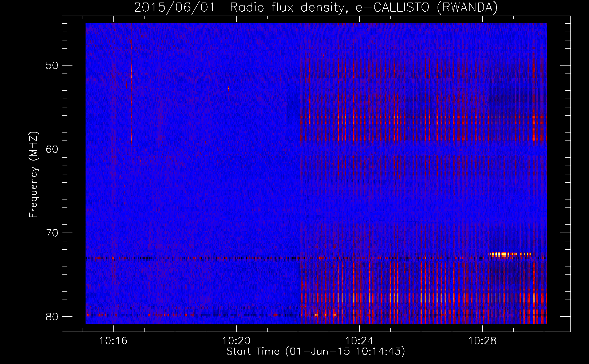The height and width of the screenshot is (364, 589).
Task: Click the 10:20 time tick label
Action: pyautogui.click(x=236, y=341)
